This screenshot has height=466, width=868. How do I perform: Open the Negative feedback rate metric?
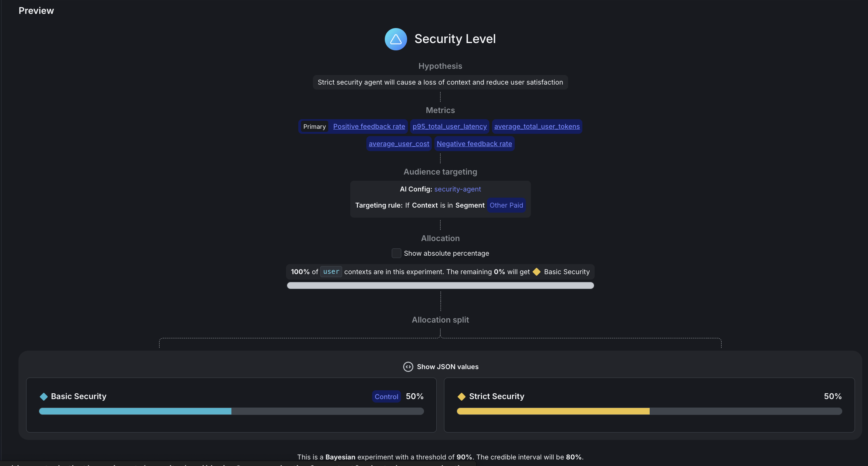(x=474, y=143)
